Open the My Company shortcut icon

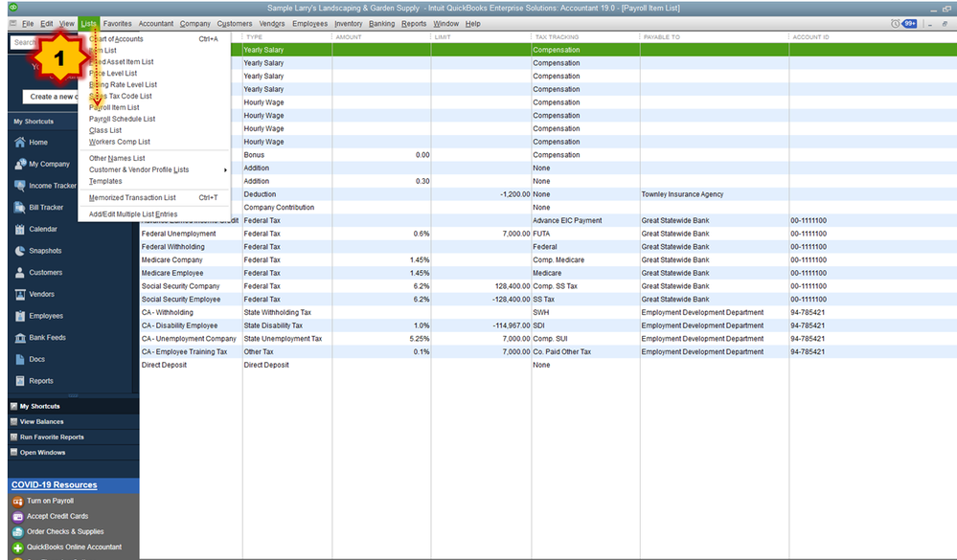[x=19, y=164]
